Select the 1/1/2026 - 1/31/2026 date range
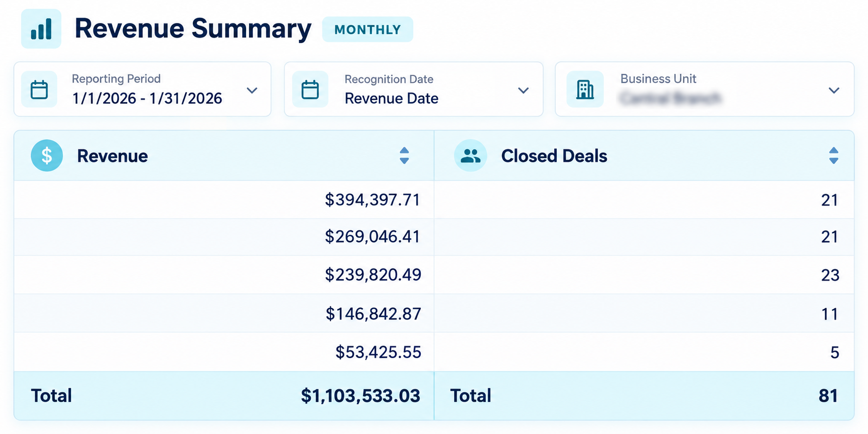The width and height of the screenshot is (868, 434). pyautogui.click(x=147, y=98)
